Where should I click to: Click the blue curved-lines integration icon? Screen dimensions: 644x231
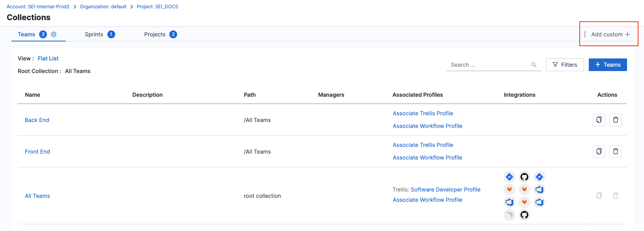[x=509, y=215]
